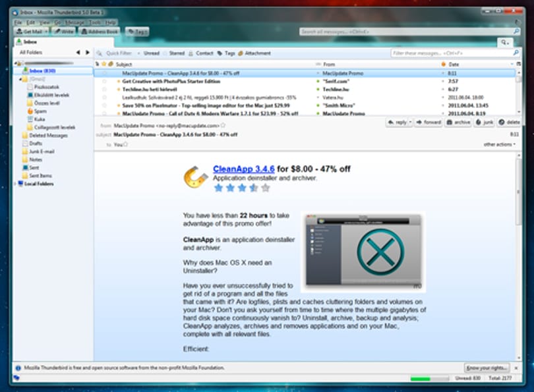
Task: Open the Get Mail dropdown arrow
Action: point(46,32)
